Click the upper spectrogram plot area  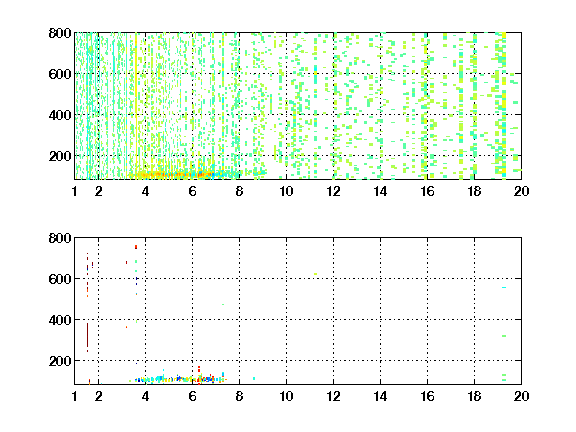(298, 106)
